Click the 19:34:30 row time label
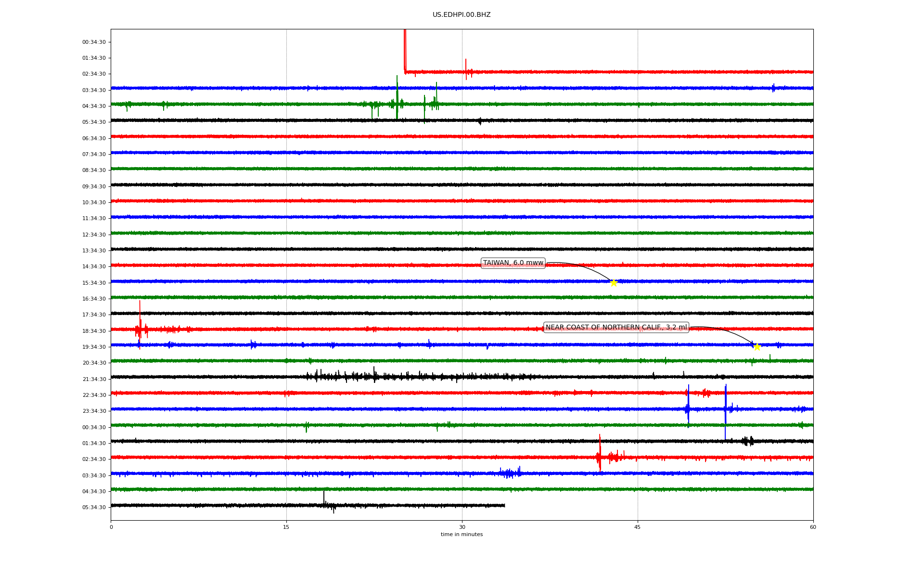 coord(94,347)
